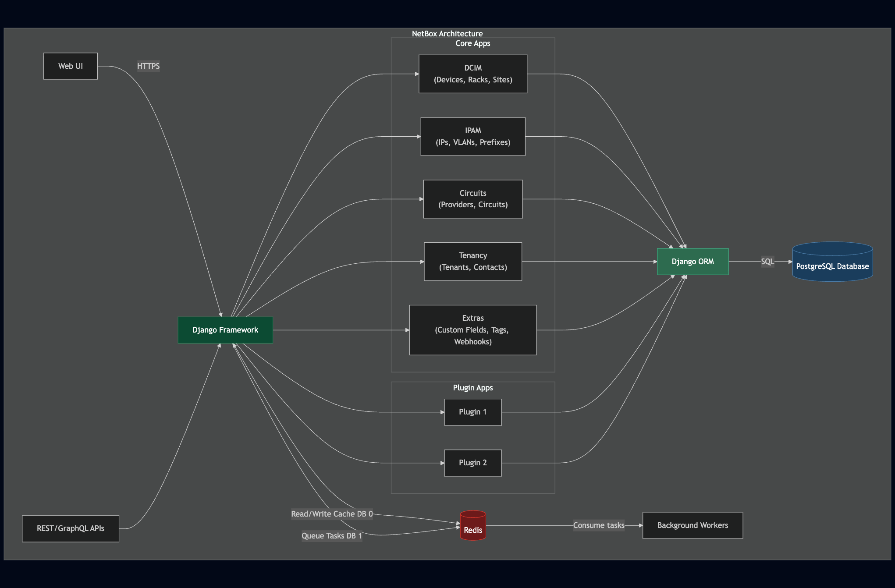This screenshot has height=588, width=895.
Task: Select the Extras custom fields node
Action: coord(472,330)
